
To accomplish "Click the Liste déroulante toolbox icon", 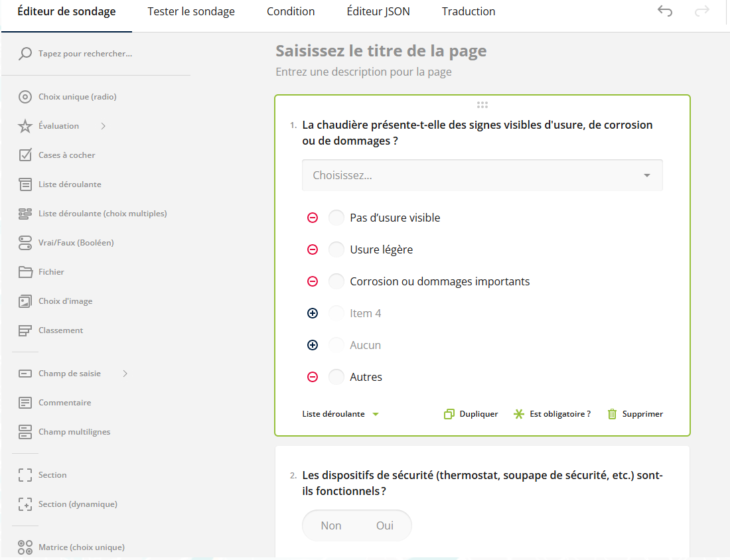I will tap(25, 184).
